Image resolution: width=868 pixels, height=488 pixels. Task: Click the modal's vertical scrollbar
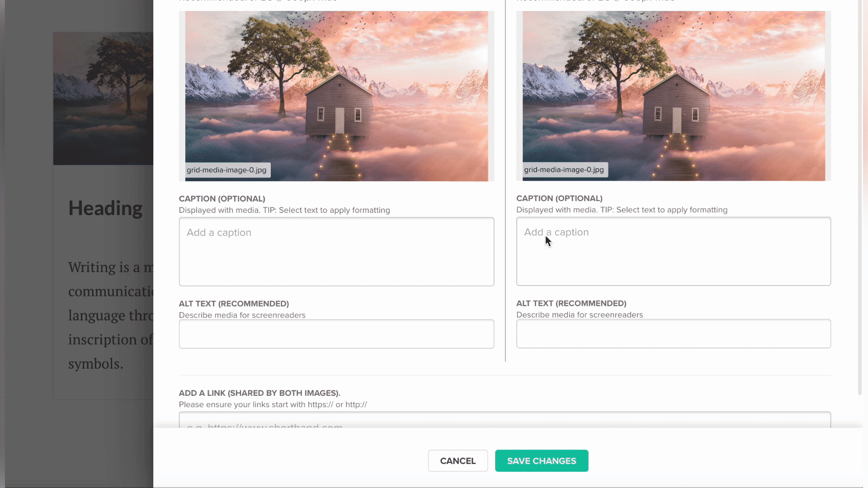pyautogui.click(x=860, y=197)
